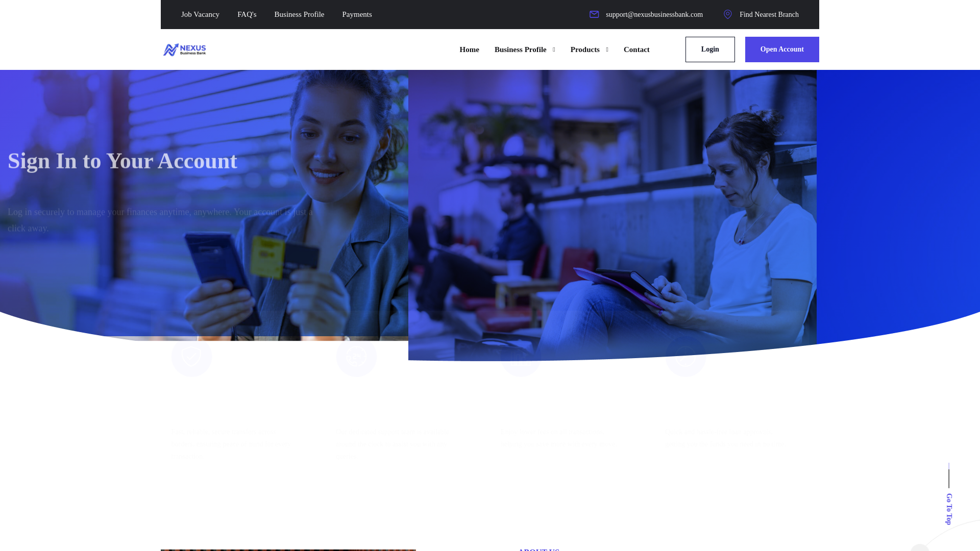Viewport: 980px width, 551px height.
Task: Open the Job Vacancy link
Action: 200,14
